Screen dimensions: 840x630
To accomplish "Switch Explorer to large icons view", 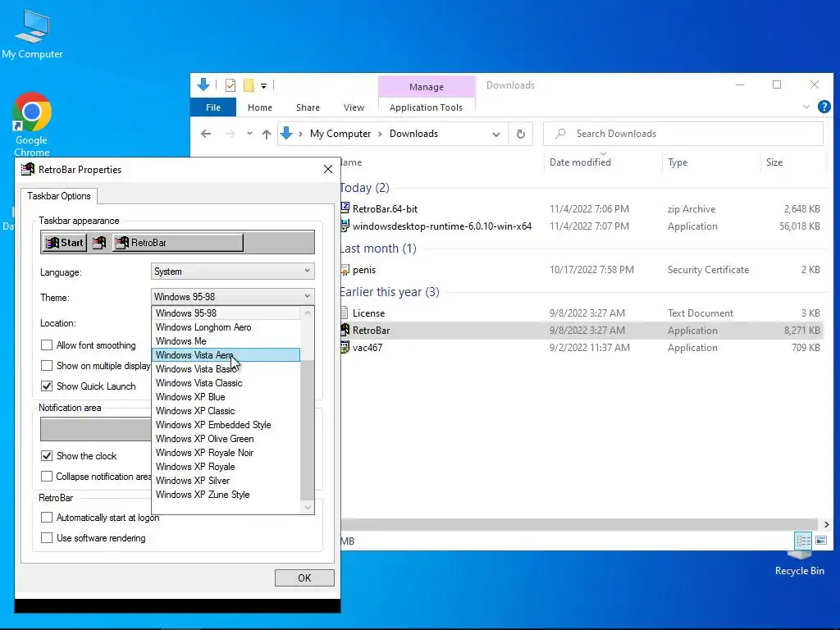I will point(820,541).
